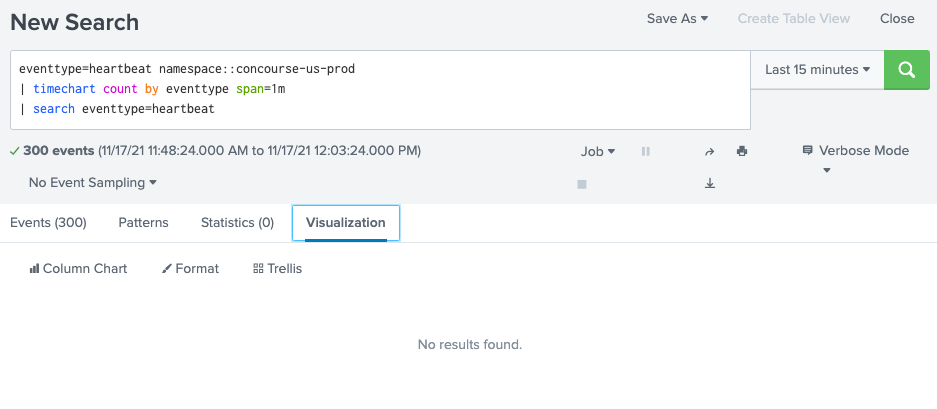Click the No results found message

click(x=470, y=344)
